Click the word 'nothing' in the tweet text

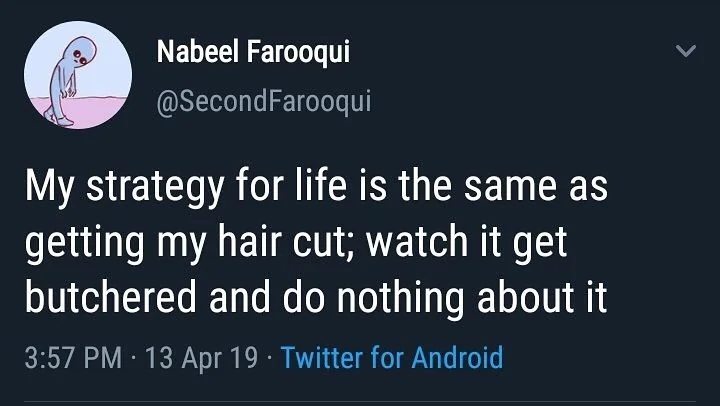400,299
